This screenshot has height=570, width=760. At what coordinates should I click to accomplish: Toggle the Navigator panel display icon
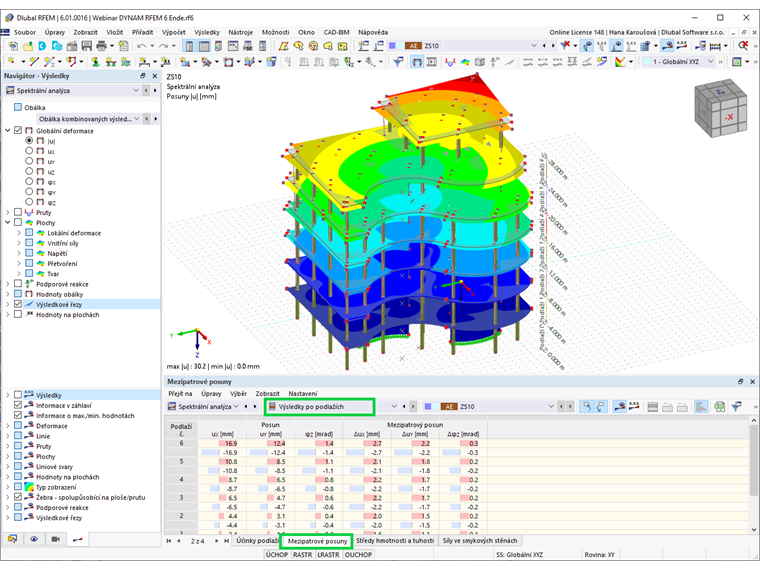coord(189,46)
